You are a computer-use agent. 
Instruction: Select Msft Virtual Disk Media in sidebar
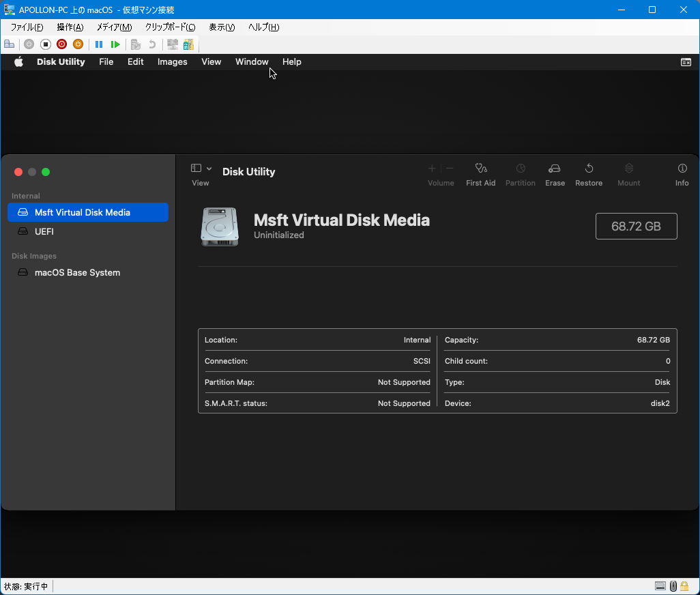pos(88,212)
